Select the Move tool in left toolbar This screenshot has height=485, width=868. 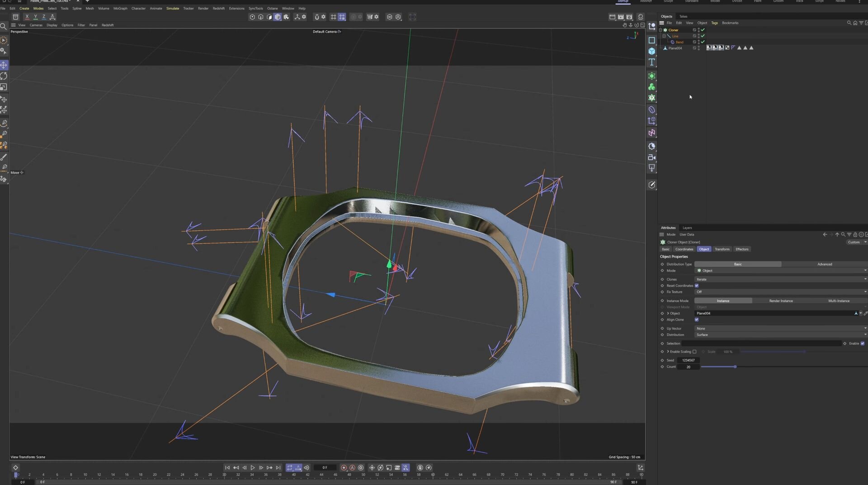pos(4,65)
